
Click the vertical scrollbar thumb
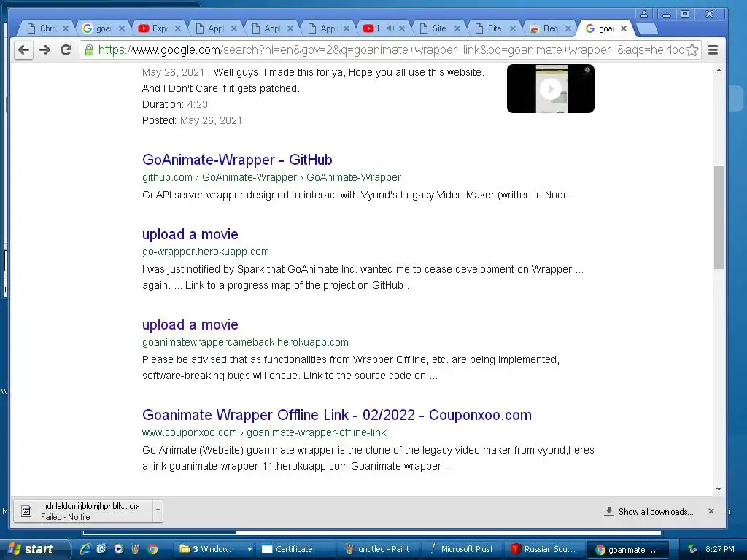[x=719, y=217]
